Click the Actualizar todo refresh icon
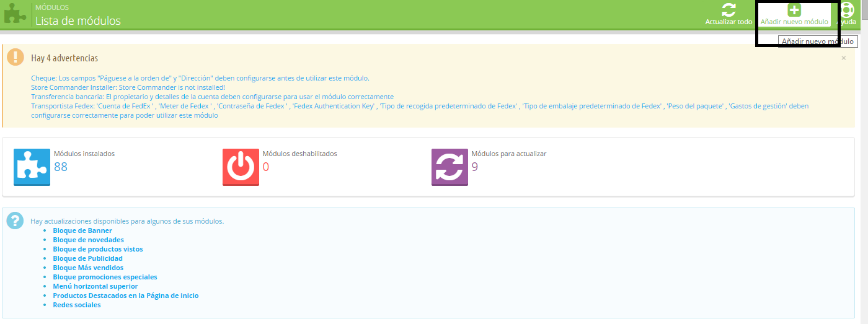This screenshot has width=868, height=324. 728,11
